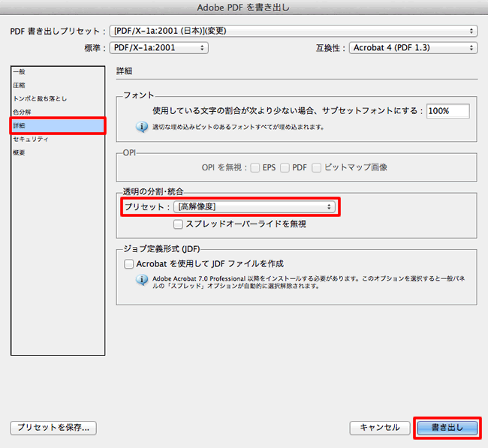
Task: Click the info icon in JDF section
Action: pyautogui.click(x=142, y=280)
